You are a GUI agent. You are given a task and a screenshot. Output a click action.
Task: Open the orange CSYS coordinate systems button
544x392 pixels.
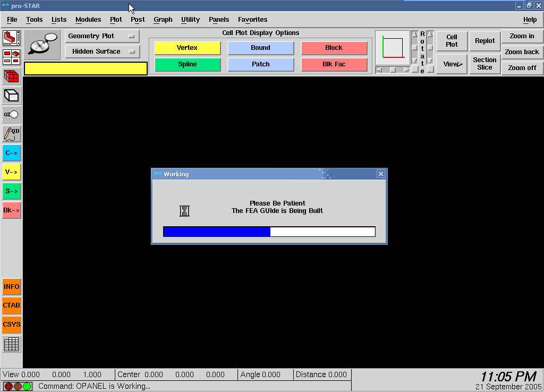(x=12, y=325)
